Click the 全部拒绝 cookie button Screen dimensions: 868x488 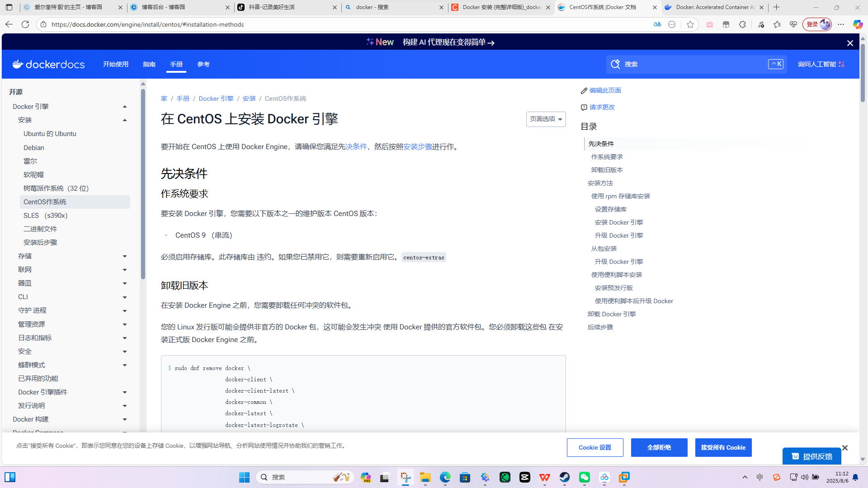tap(659, 447)
